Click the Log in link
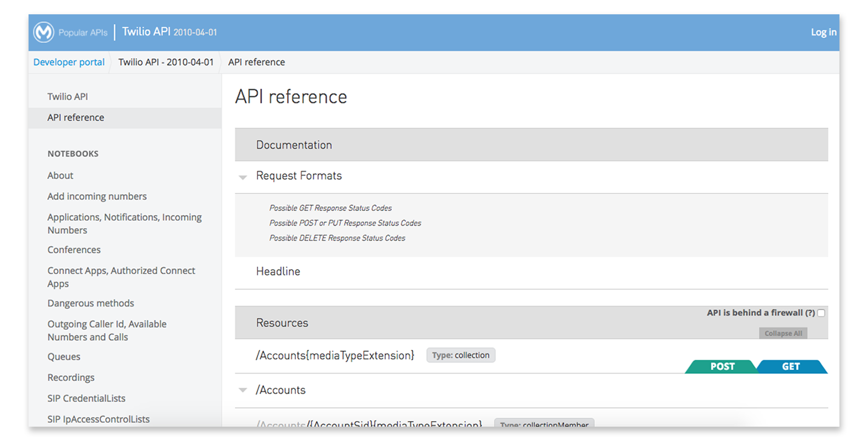Viewport: 868px width, 441px height. pos(823,32)
